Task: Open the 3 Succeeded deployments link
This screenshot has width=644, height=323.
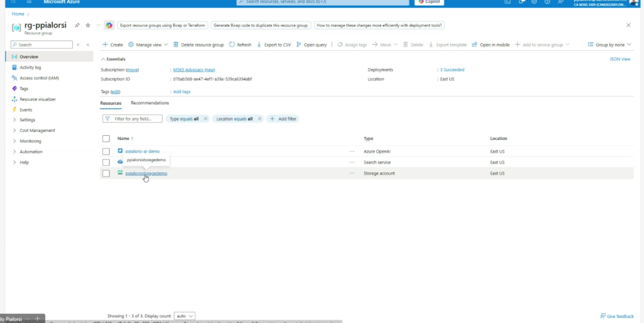Action: pos(452,70)
